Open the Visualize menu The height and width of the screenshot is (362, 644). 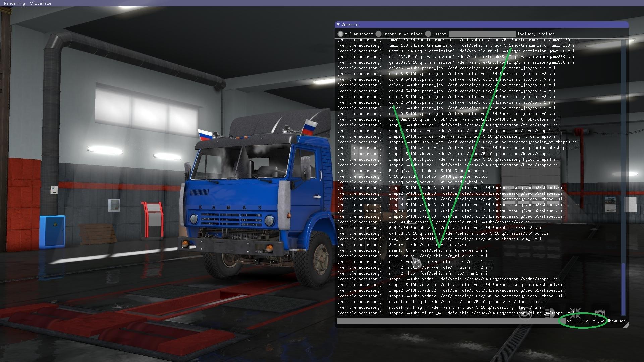[41, 3]
